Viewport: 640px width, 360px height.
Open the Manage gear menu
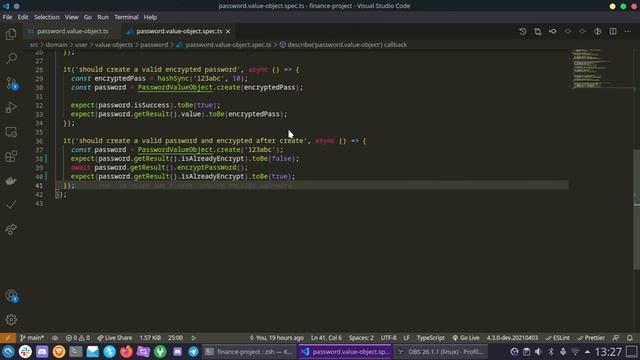[x=11, y=320]
